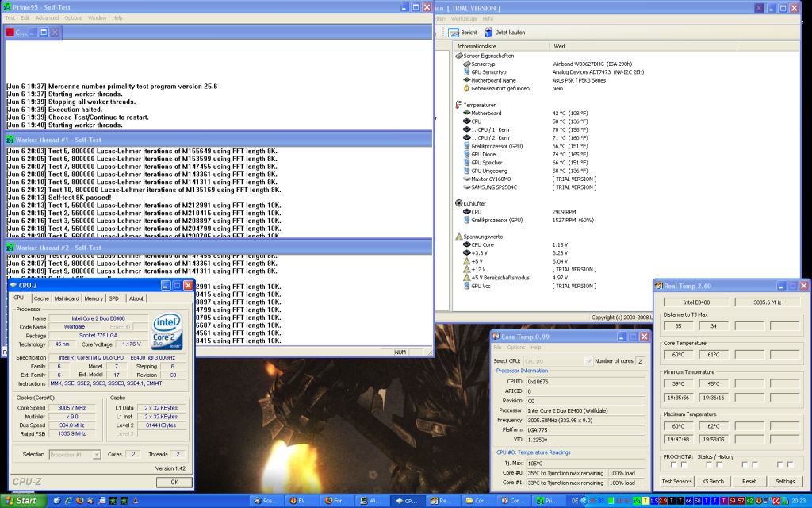Switch to the Re... taskbar button
812x508 pixels.
pos(442,501)
